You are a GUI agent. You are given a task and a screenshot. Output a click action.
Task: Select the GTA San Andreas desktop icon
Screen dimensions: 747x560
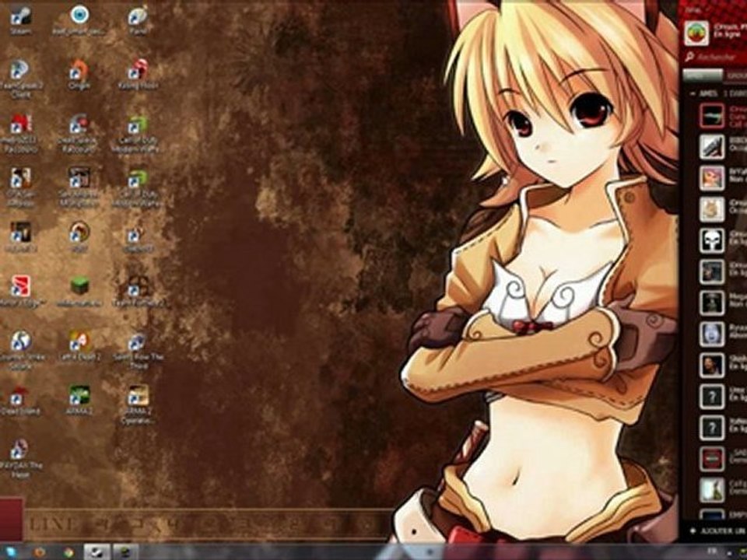coord(20,187)
